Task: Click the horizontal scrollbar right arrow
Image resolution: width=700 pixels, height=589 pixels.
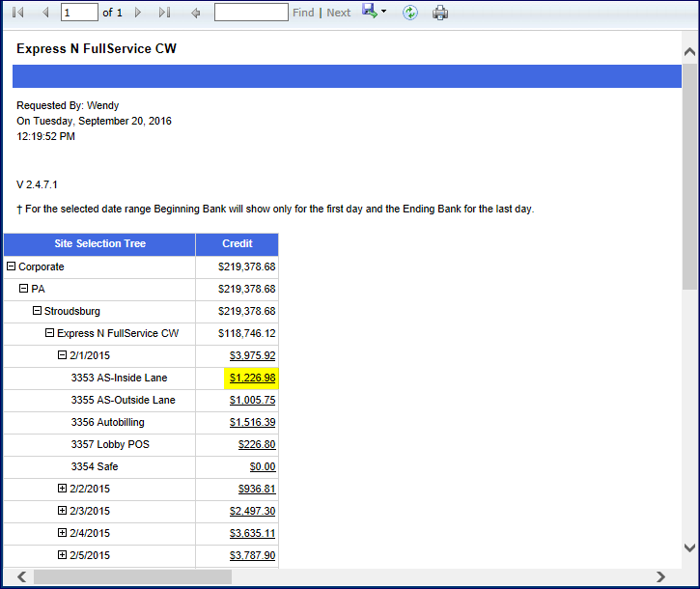Action: pyautogui.click(x=660, y=576)
